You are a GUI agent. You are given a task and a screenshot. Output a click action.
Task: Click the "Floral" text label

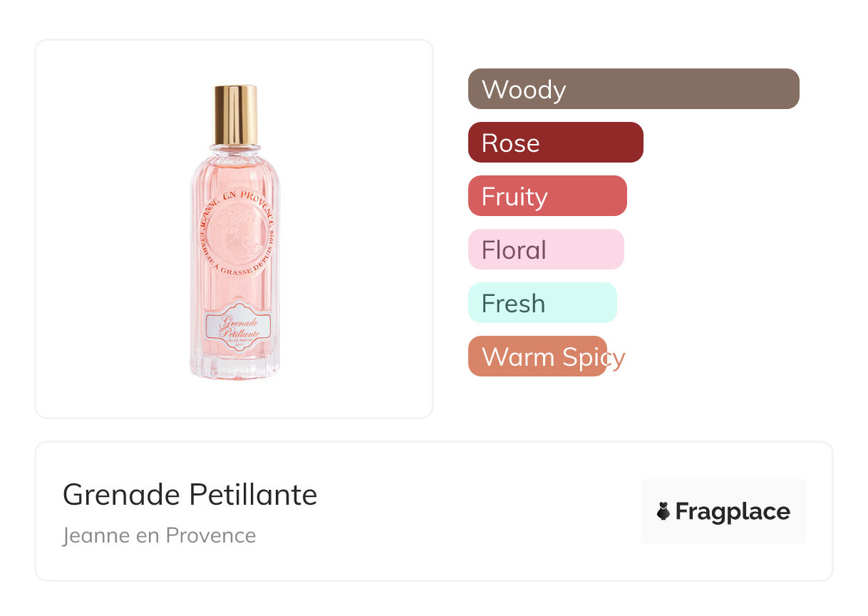point(514,250)
